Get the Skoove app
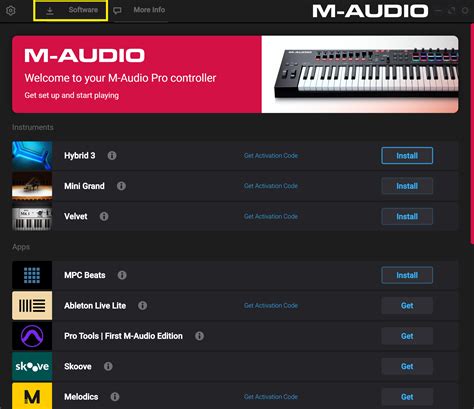 pos(407,366)
